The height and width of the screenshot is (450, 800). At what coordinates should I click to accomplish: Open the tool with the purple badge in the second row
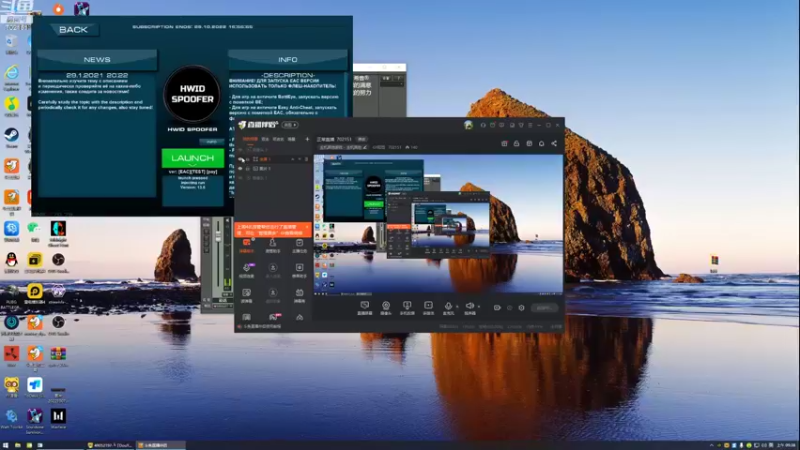point(247,270)
